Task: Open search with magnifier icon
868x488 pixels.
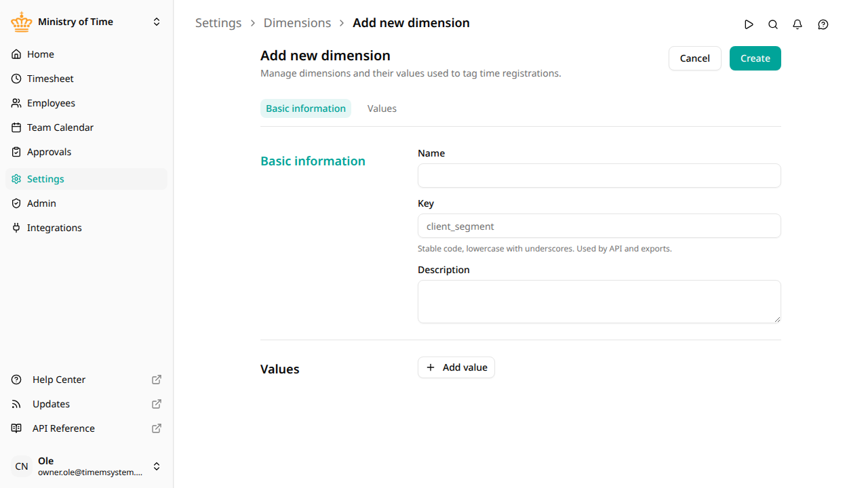Action: pyautogui.click(x=773, y=24)
